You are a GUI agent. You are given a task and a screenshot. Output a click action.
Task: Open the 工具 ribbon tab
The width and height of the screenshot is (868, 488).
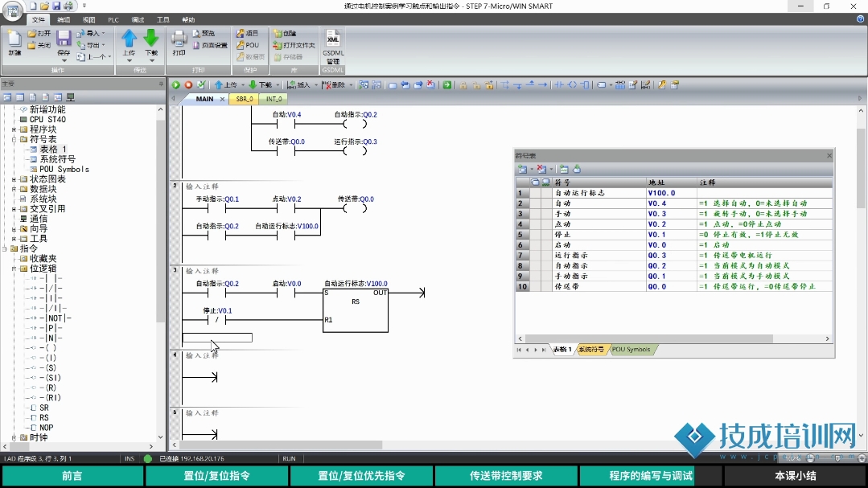(x=162, y=20)
